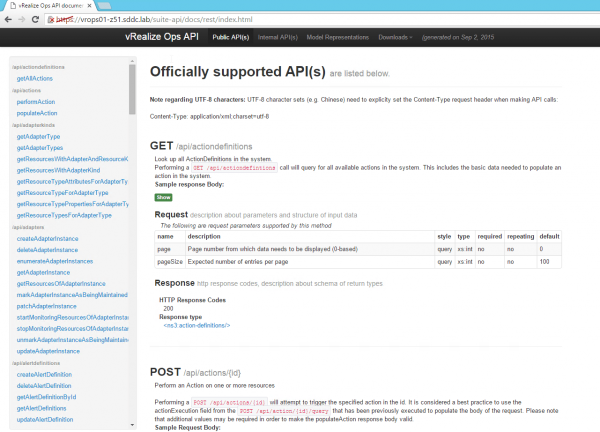
Task: Open Internal API(s) section
Action: [278, 37]
